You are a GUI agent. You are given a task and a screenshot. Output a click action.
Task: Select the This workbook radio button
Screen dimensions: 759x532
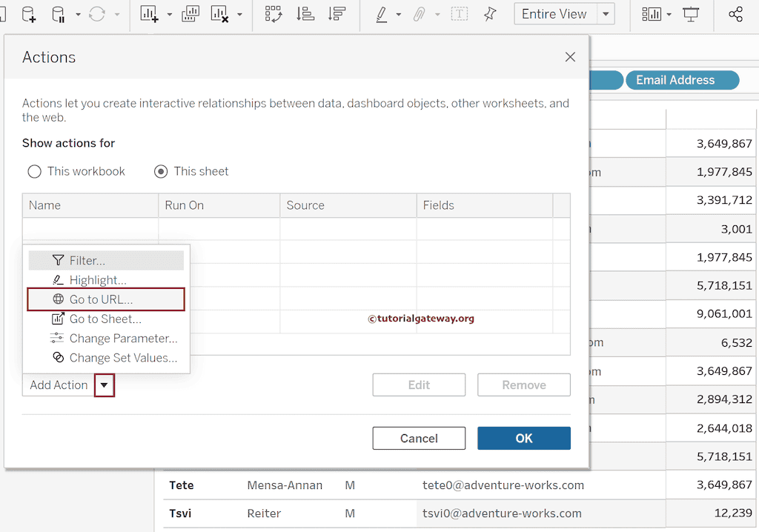tap(34, 171)
